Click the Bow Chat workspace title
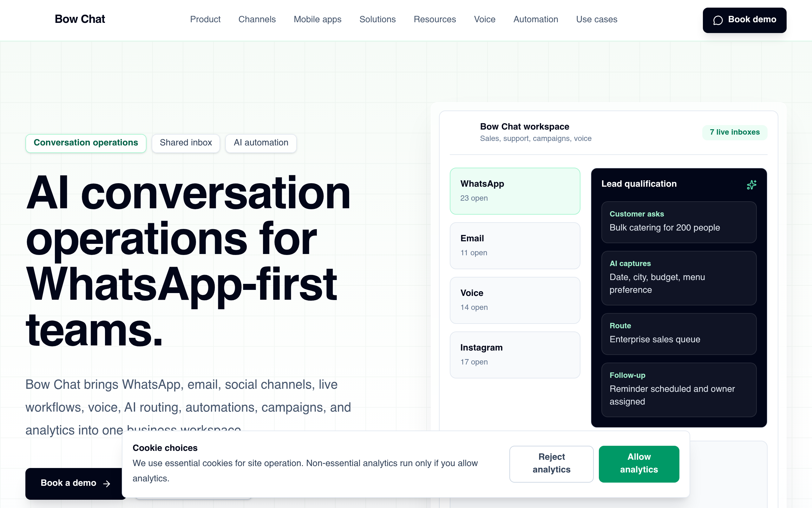812x508 pixels. [x=524, y=127]
